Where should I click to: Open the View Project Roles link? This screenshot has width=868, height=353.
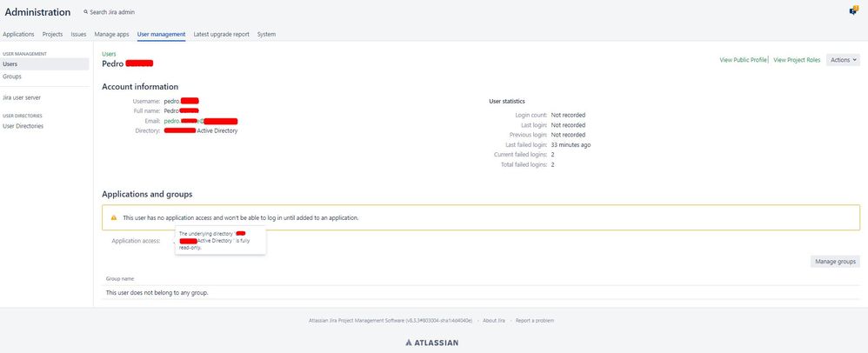[797, 60]
